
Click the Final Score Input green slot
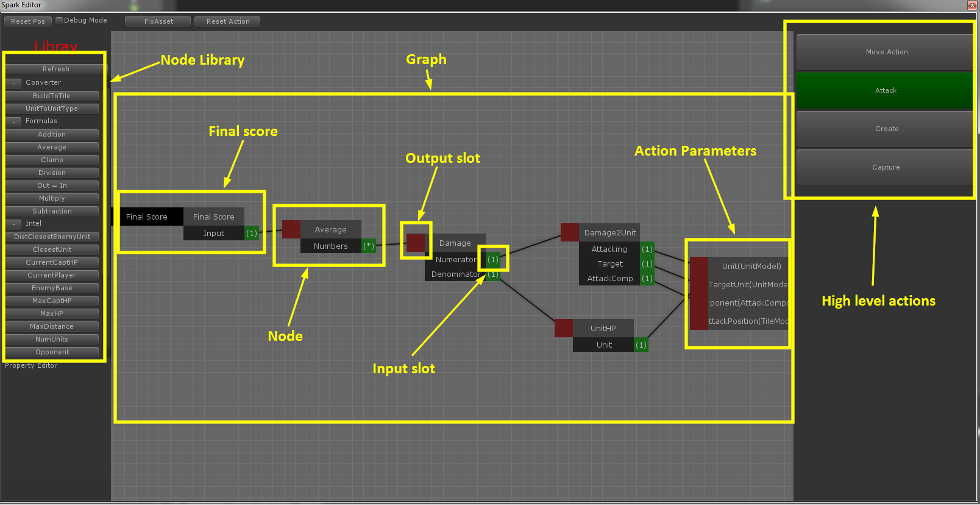pos(252,233)
